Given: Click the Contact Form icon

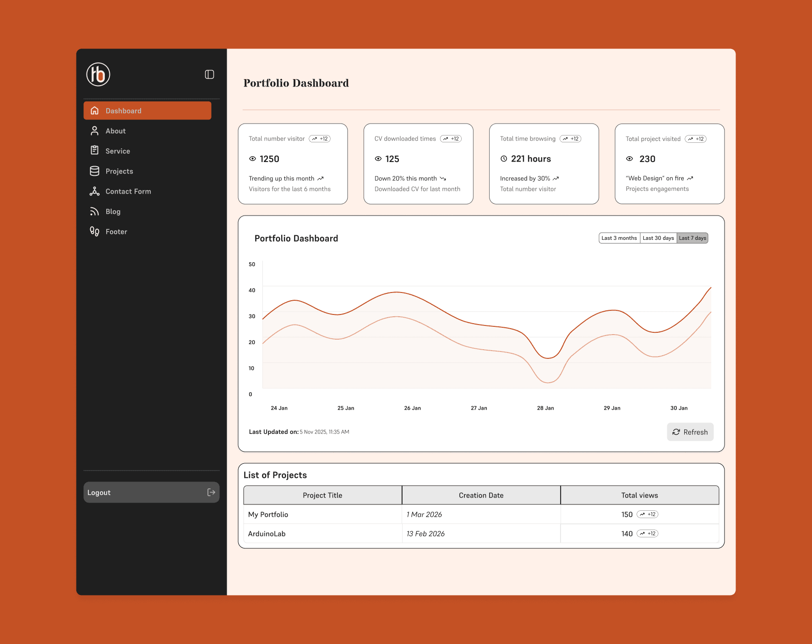Looking at the screenshot, I should (94, 191).
